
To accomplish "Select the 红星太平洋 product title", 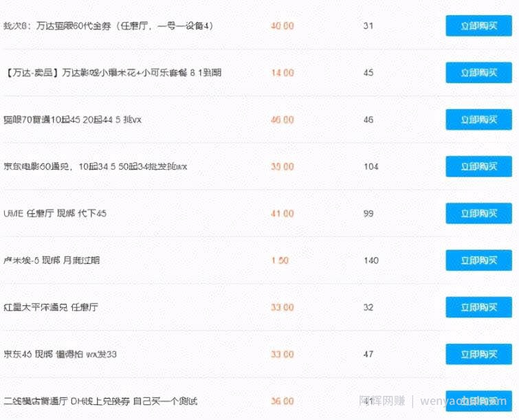I will pyautogui.click(x=51, y=307).
